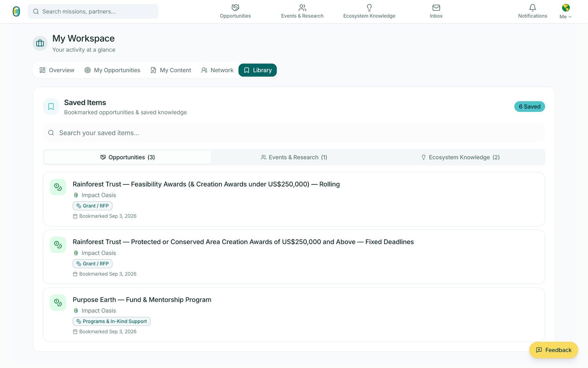This screenshot has height=368, width=588.
Task: Open Events & Research people icon
Action: pos(302,8)
